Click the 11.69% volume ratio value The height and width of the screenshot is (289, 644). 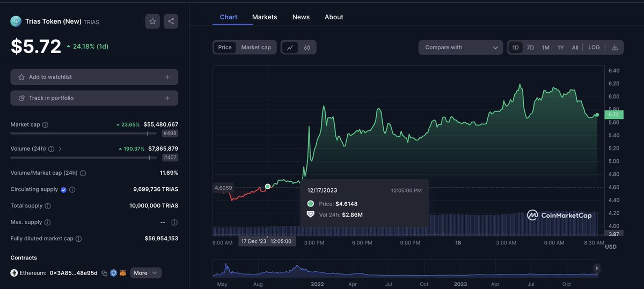(169, 173)
